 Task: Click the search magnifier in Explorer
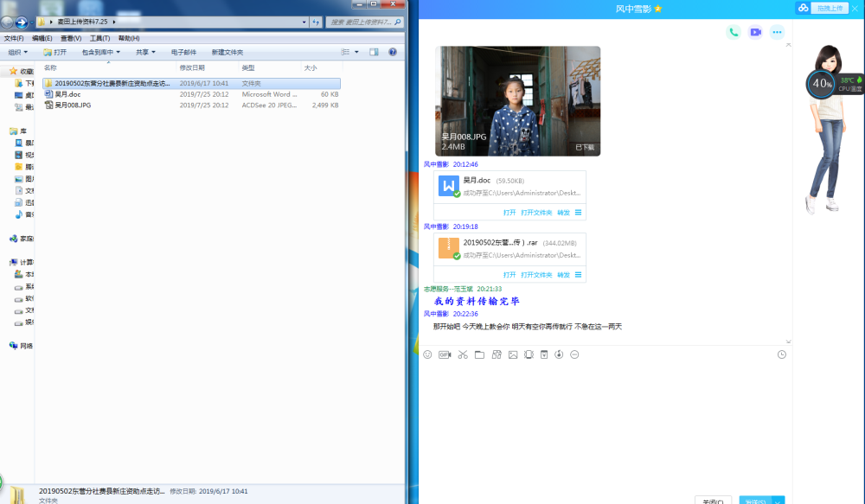tap(397, 22)
